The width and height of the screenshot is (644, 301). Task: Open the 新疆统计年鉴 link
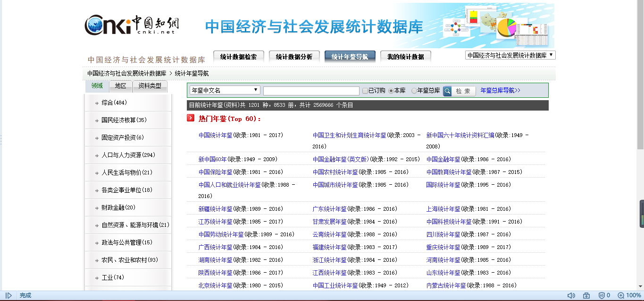click(216, 209)
